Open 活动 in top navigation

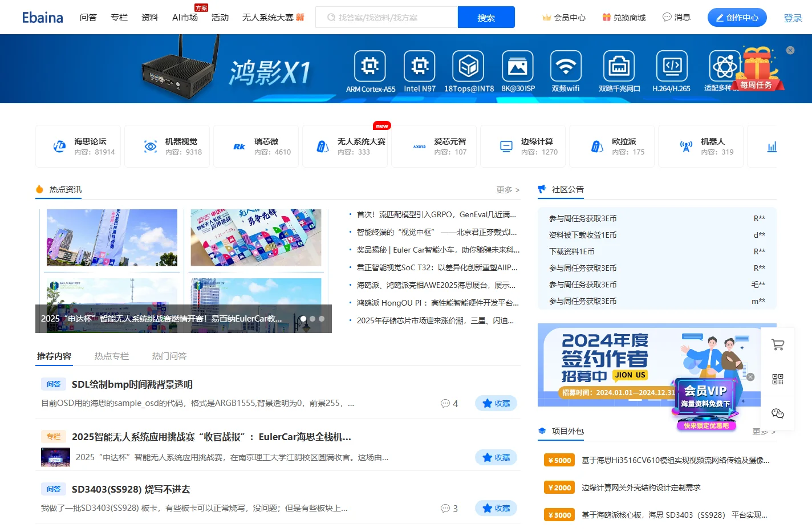pos(220,18)
